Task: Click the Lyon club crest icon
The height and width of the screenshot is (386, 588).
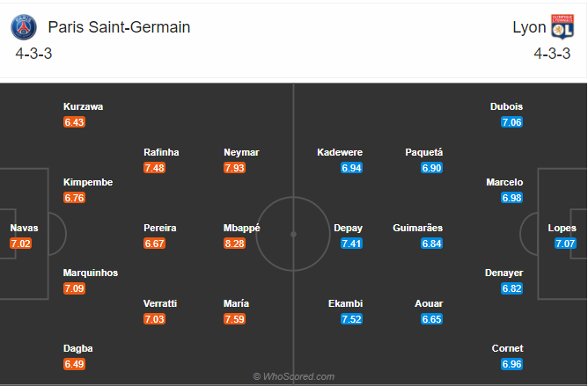Action: click(x=562, y=27)
